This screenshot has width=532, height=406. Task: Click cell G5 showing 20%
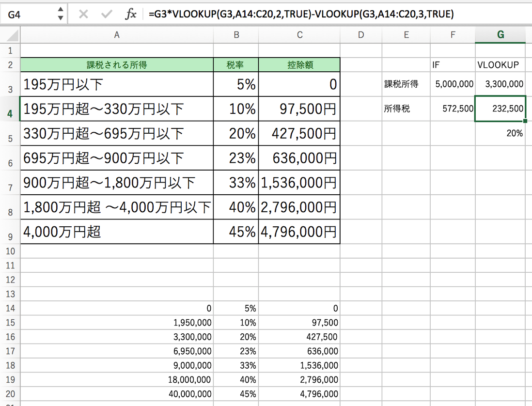pyautogui.click(x=501, y=133)
